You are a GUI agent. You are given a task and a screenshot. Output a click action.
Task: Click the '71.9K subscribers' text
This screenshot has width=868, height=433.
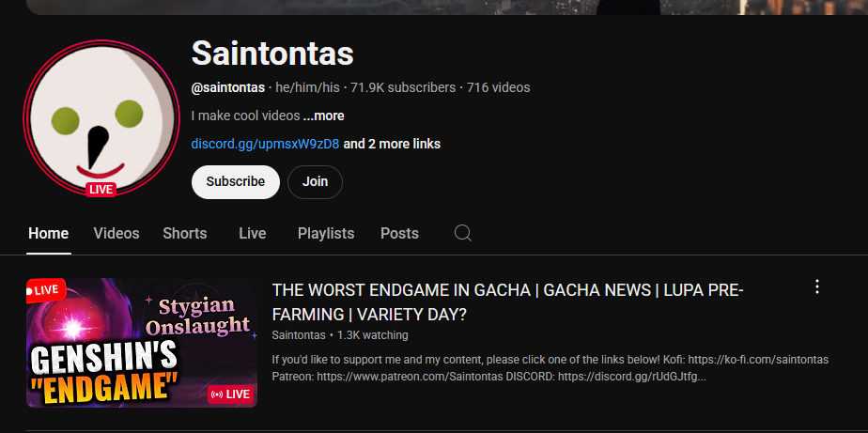[403, 87]
